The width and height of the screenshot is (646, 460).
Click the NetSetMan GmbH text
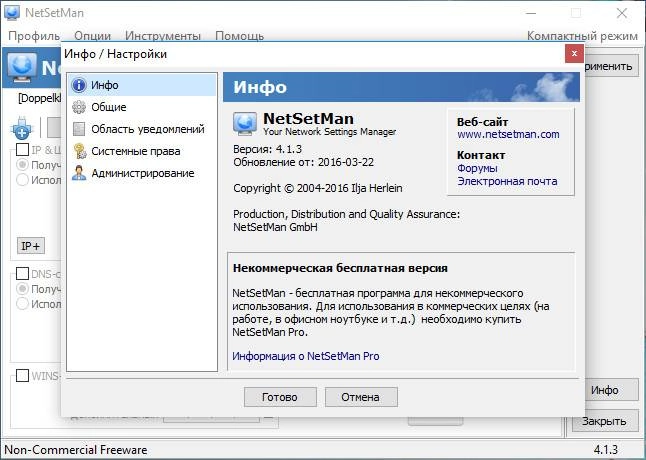[275, 227]
